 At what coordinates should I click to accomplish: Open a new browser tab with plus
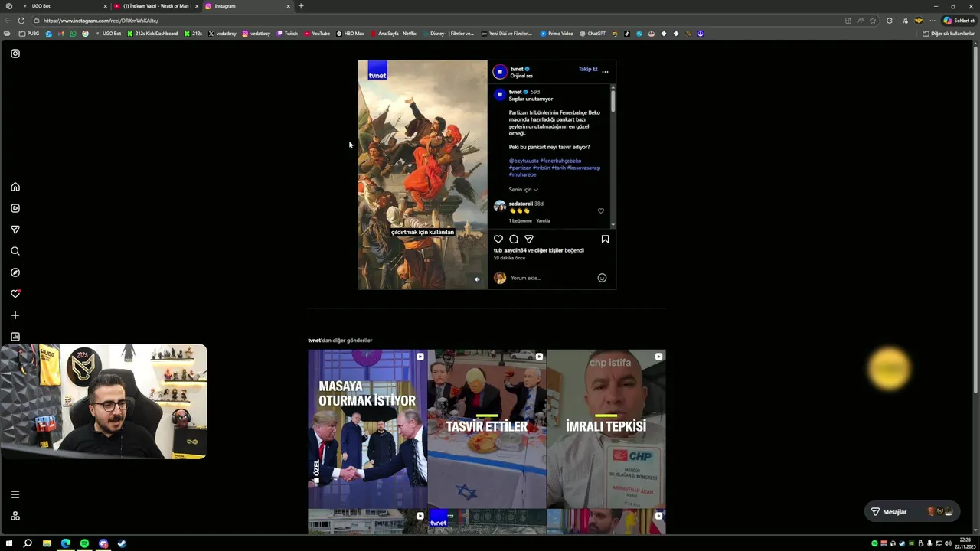tap(301, 6)
